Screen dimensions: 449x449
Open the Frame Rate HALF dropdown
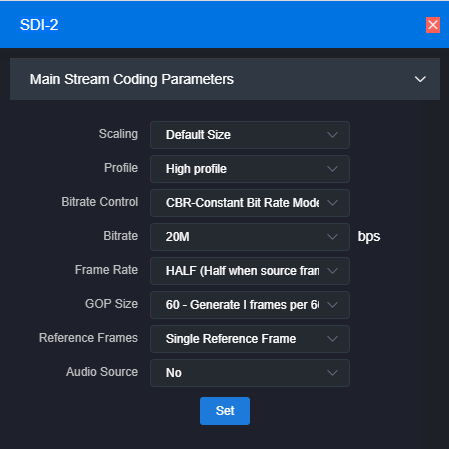(x=250, y=271)
